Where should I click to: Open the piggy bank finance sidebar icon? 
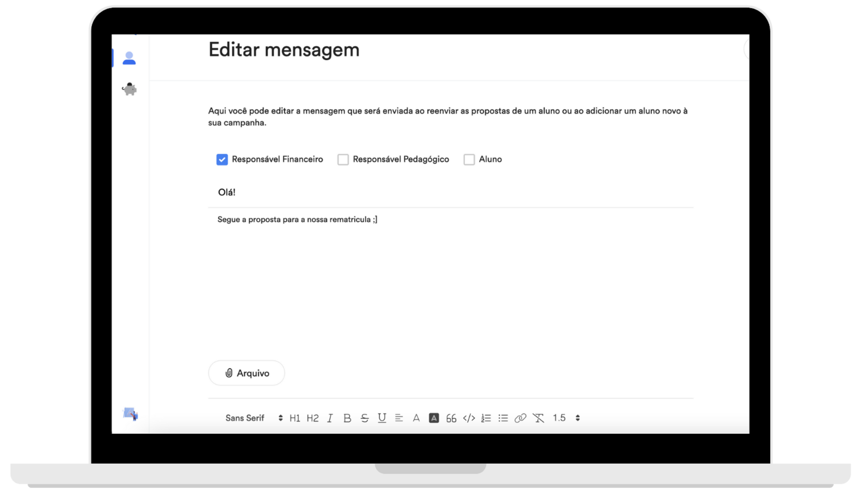pyautogui.click(x=130, y=89)
